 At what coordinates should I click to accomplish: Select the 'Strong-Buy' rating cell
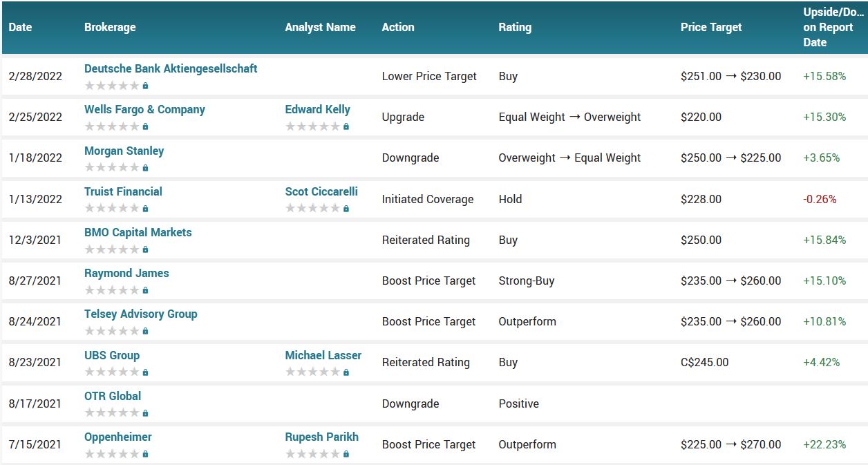[527, 281]
